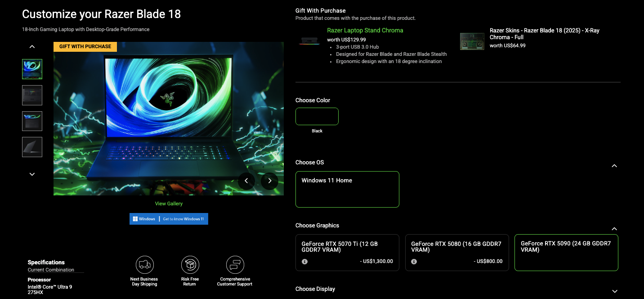Screen dimensions: 644x299
Task: Collapse the Choose Graphics section
Action: pos(614,229)
